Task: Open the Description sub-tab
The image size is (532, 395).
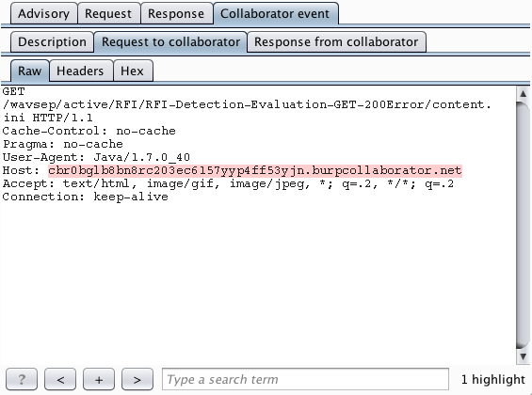Action: (52, 42)
